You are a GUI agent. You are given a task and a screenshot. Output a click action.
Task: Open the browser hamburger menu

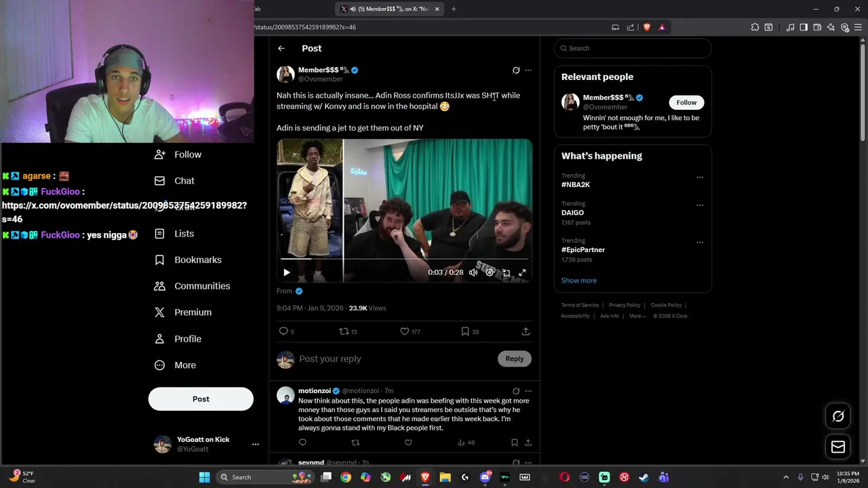(859, 27)
